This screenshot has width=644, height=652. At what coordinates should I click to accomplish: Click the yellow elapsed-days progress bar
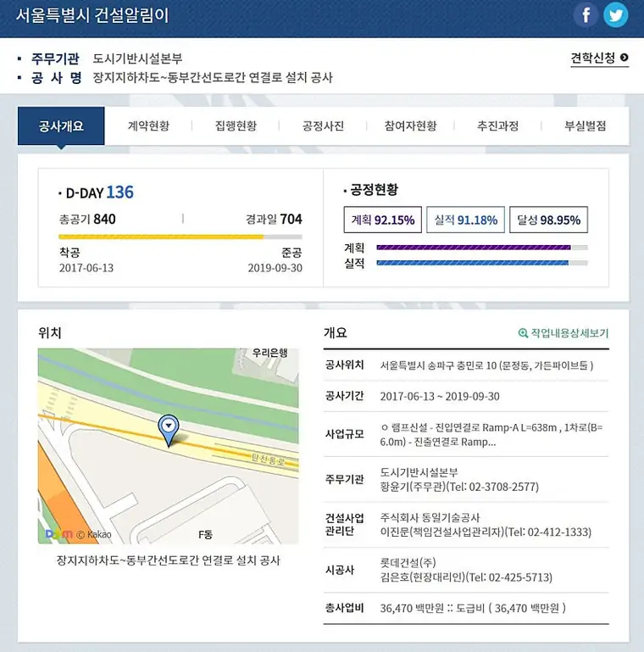tap(180, 237)
